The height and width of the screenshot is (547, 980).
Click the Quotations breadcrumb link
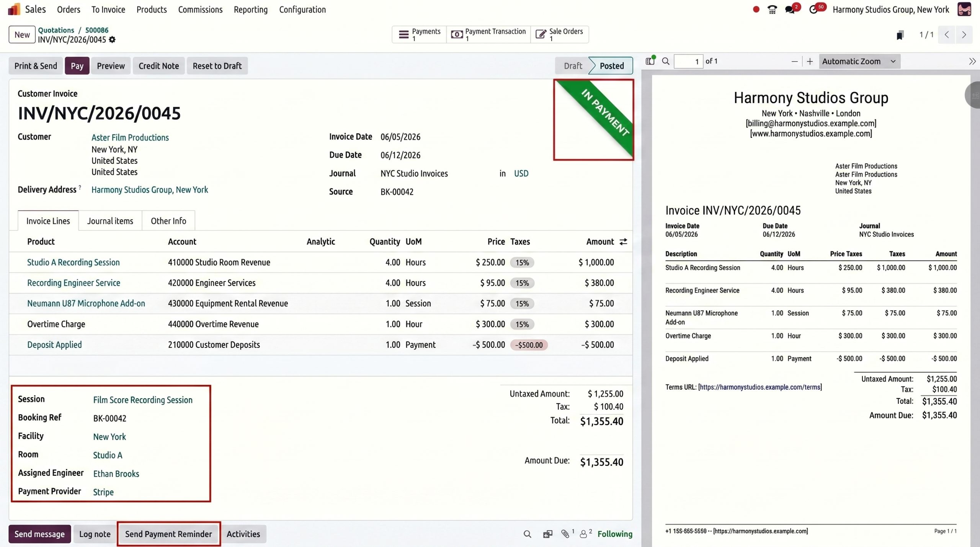[56, 30]
